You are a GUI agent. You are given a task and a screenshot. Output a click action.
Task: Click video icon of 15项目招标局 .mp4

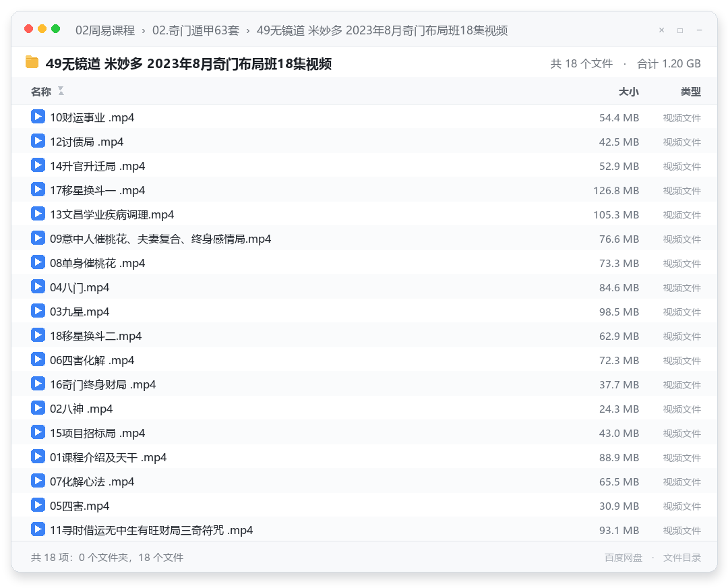(x=38, y=432)
